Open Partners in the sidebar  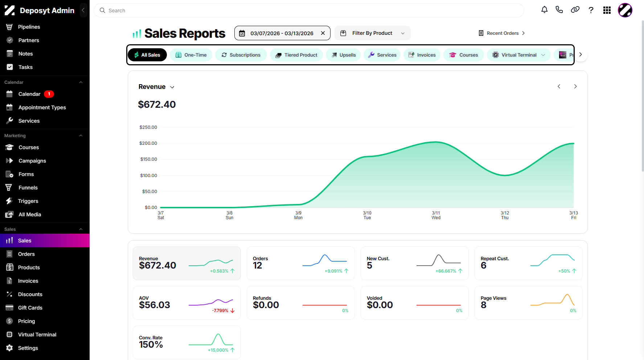[x=45, y=40]
